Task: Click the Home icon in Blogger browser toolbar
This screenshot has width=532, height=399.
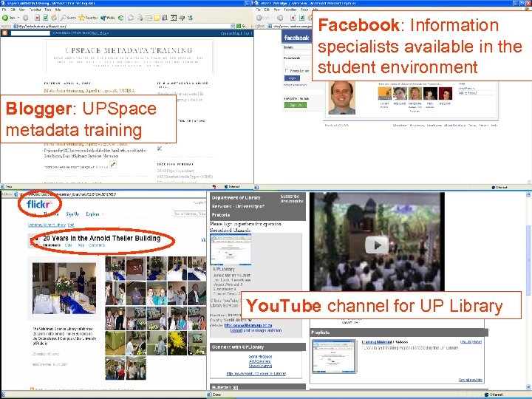Action: click(54, 18)
